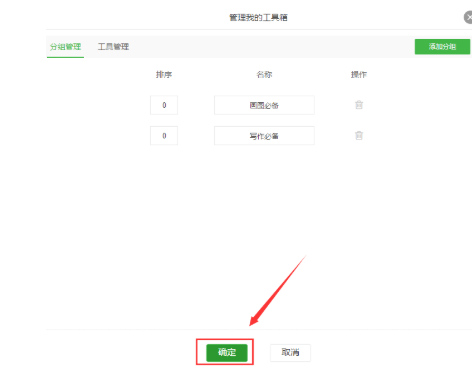
Task: Click the green 添加分组 button
Action: (x=442, y=47)
